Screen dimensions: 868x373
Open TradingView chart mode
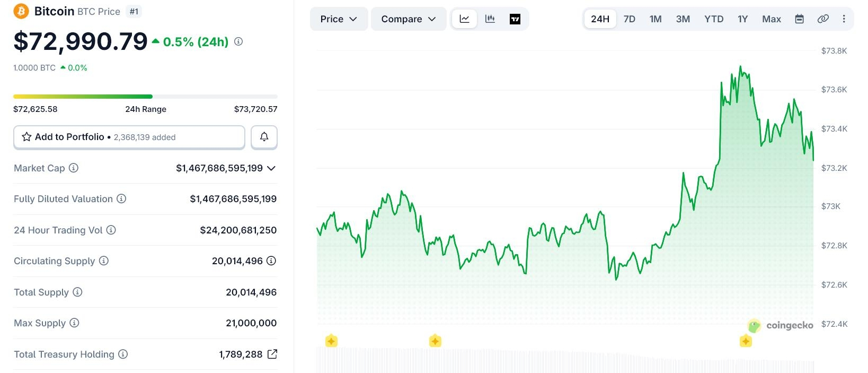(515, 19)
